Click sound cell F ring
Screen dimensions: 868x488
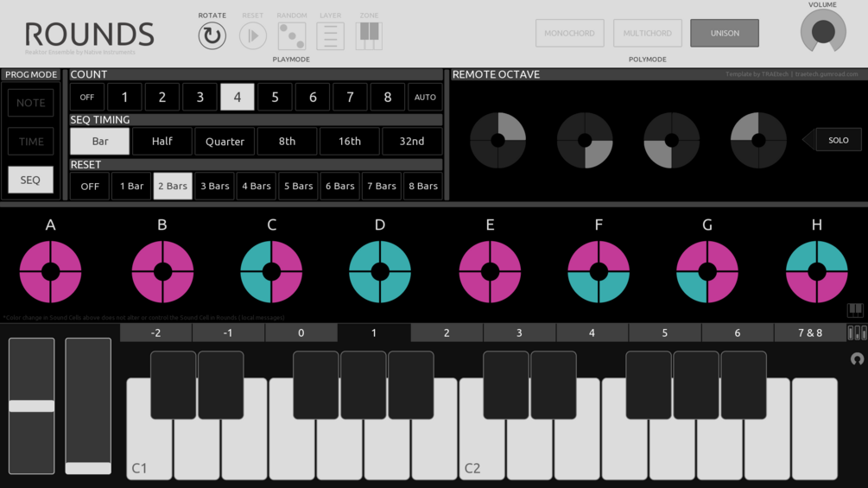click(599, 272)
